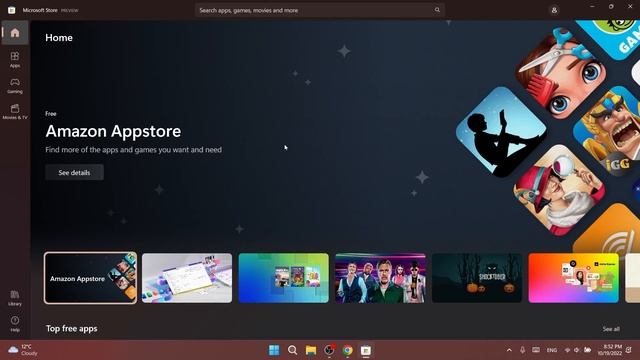Open the Windows Start menu

pyautogui.click(x=274, y=350)
